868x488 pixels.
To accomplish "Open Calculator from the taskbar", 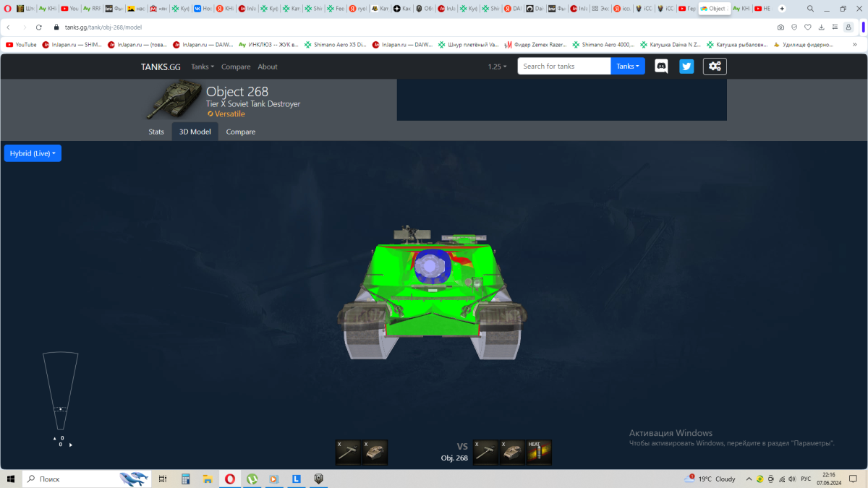I will pyautogui.click(x=185, y=479).
